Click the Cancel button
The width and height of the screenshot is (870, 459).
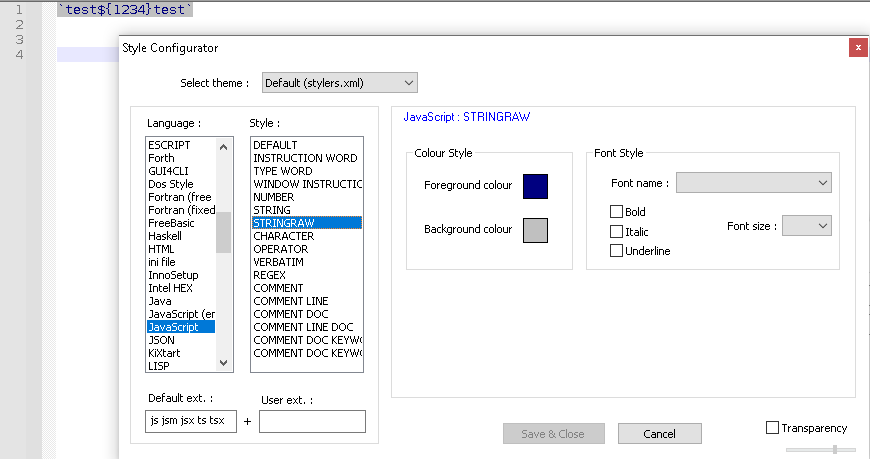660,433
